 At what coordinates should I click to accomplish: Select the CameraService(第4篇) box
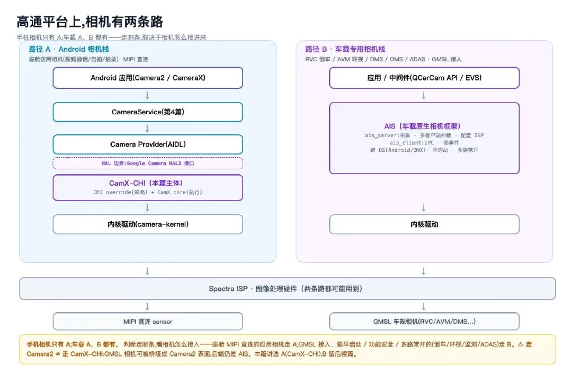pyautogui.click(x=148, y=112)
